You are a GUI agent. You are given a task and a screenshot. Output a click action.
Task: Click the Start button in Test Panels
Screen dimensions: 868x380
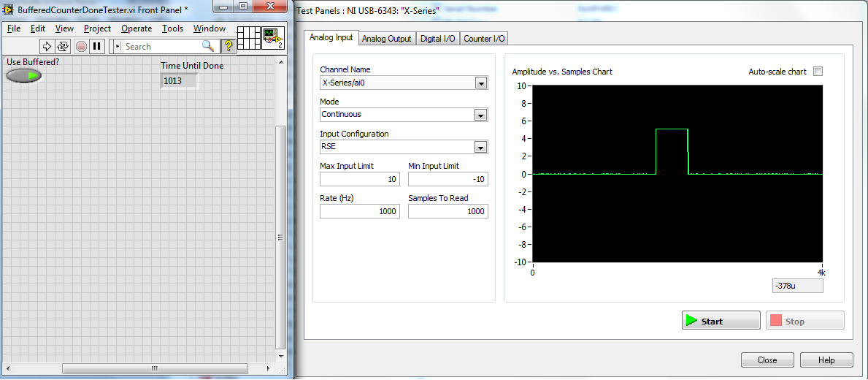pos(721,321)
